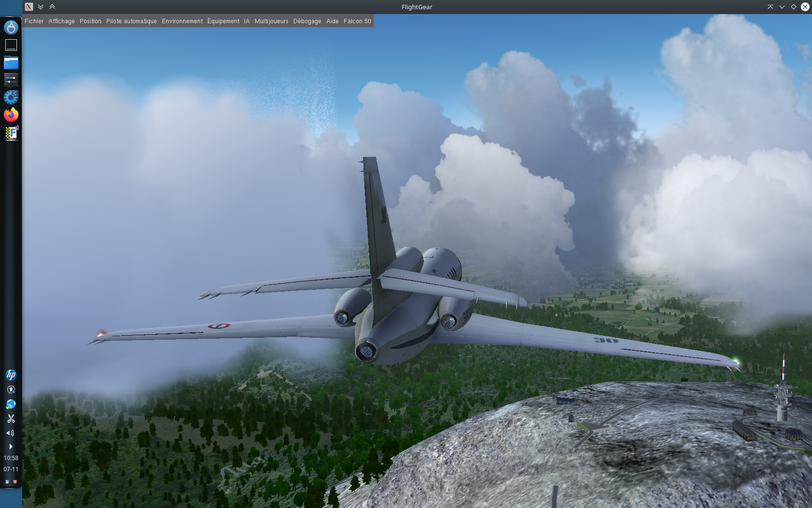Open the Équipement menu
The height and width of the screenshot is (508, 812).
pos(223,21)
